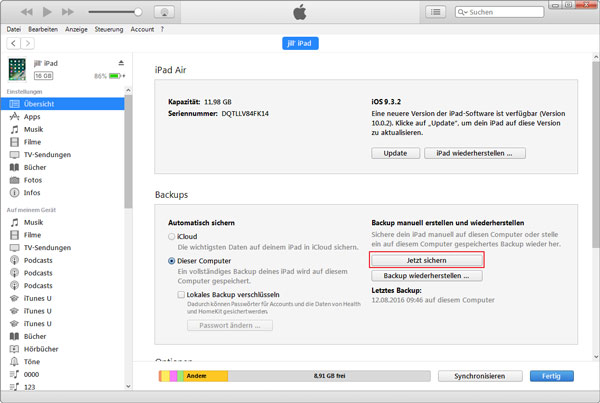Viewport: 600px width, 403px height.
Task: Click the iPad wiederherstellen button
Action: [474, 153]
